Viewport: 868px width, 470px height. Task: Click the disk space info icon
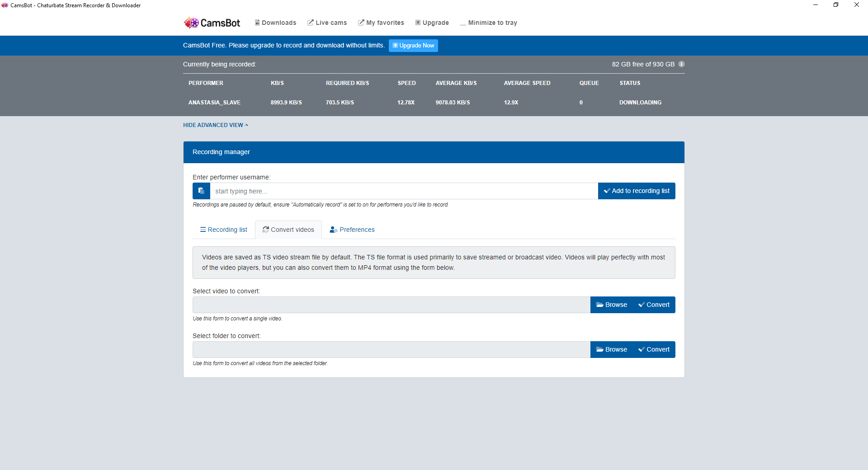click(681, 64)
